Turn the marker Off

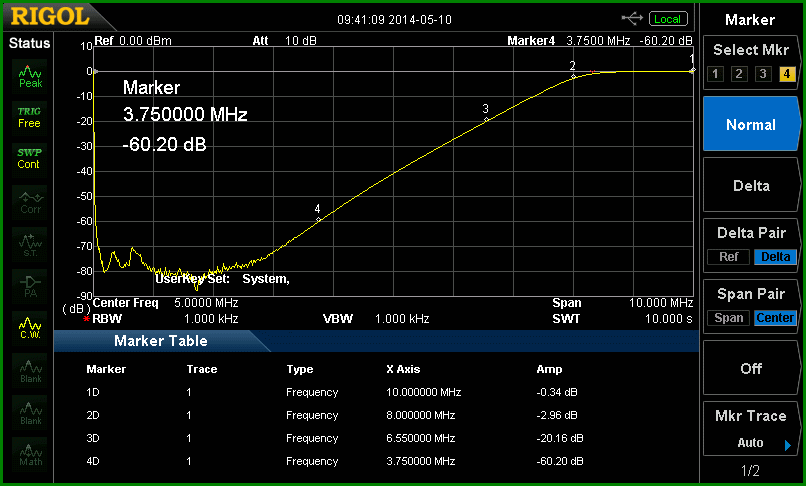(750, 368)
